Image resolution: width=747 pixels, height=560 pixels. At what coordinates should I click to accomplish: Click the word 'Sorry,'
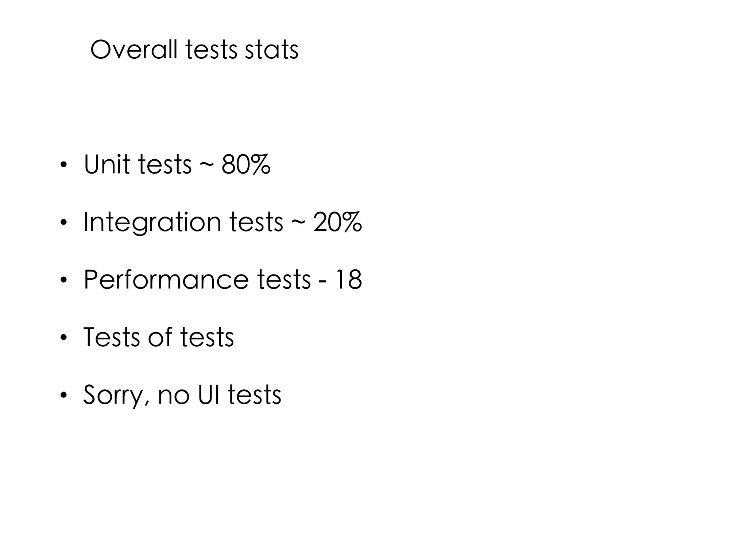pyautogui.click(x=117, y=396)
